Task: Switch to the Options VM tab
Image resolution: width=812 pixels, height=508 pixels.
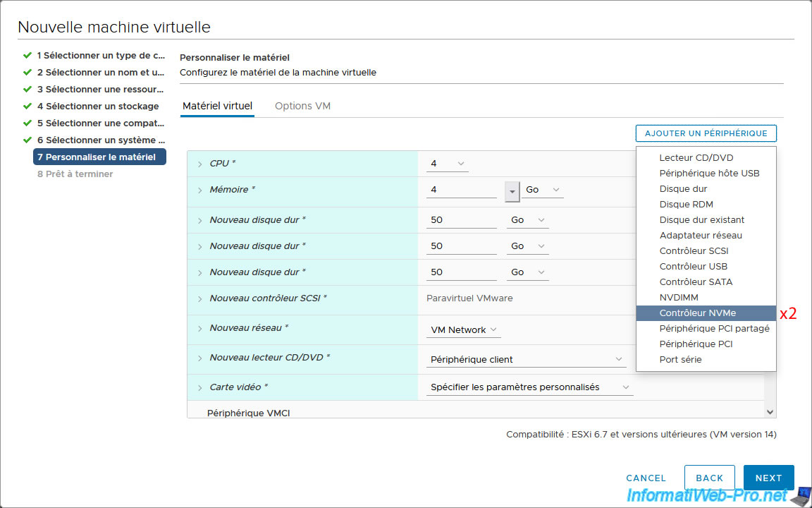Action: [x=302, y=106]
